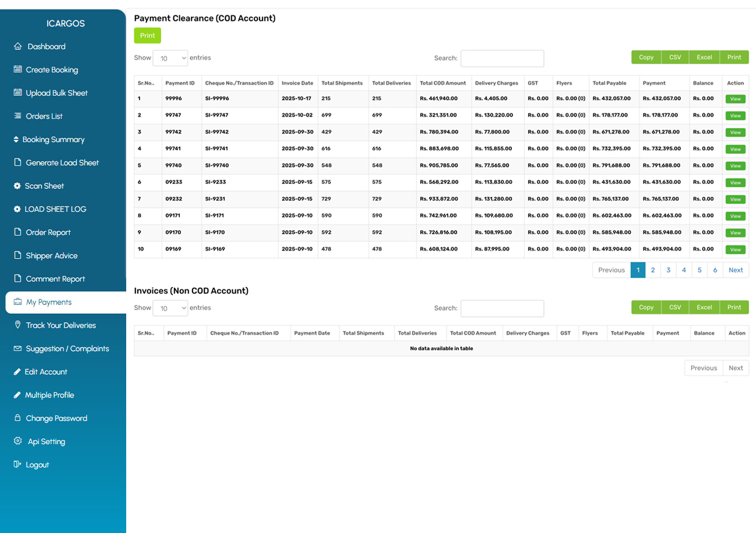Open the Orders List menu item
This screenshot has width=756, height=533.
point(44,116)
